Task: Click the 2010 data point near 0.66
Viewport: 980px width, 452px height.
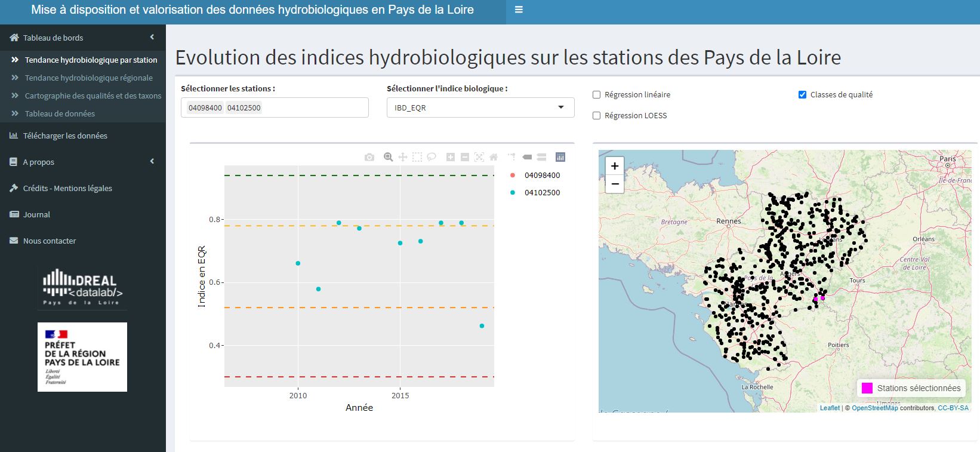Action: pos(298,263)
